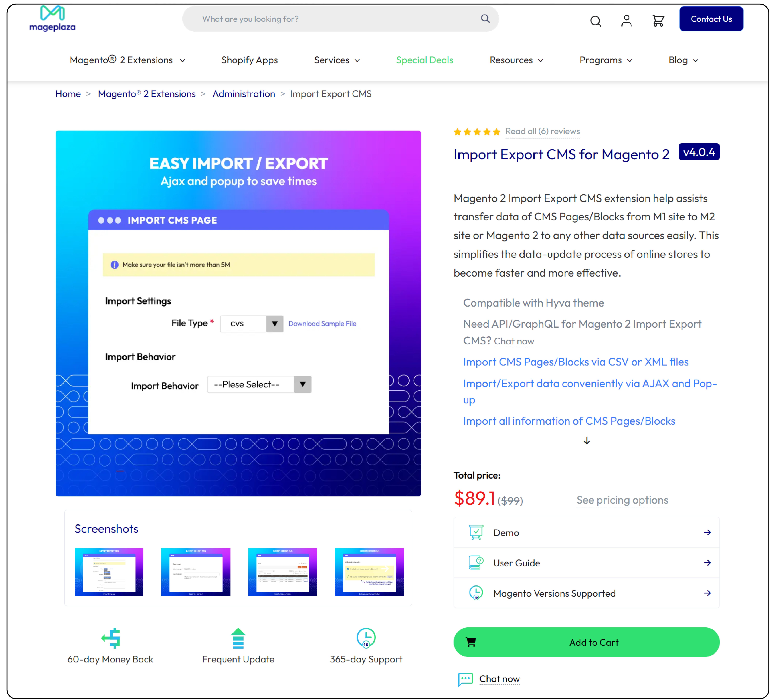Focus the 'What are you looking for?' search field
The width and height of the screenshot is (776, 700).
pyautogui.click(x=341, y=19)
